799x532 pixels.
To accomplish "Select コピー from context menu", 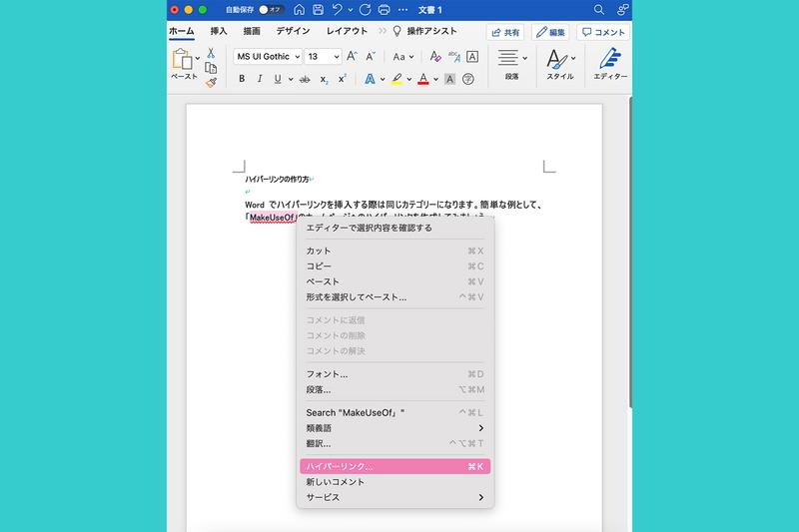I will (x=395, y=266).
